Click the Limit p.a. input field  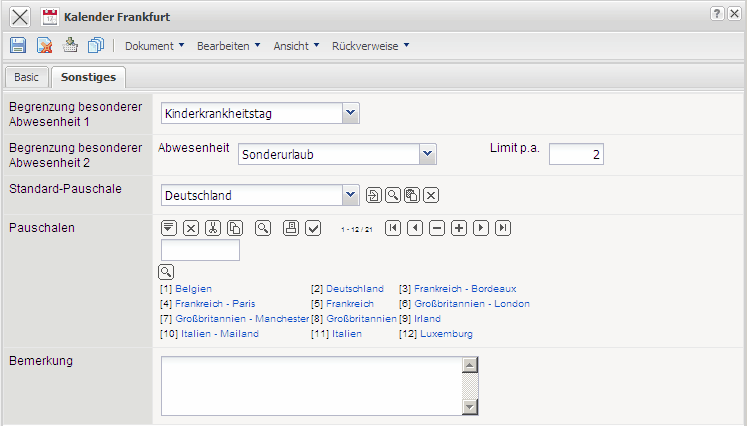click(576, 153)
